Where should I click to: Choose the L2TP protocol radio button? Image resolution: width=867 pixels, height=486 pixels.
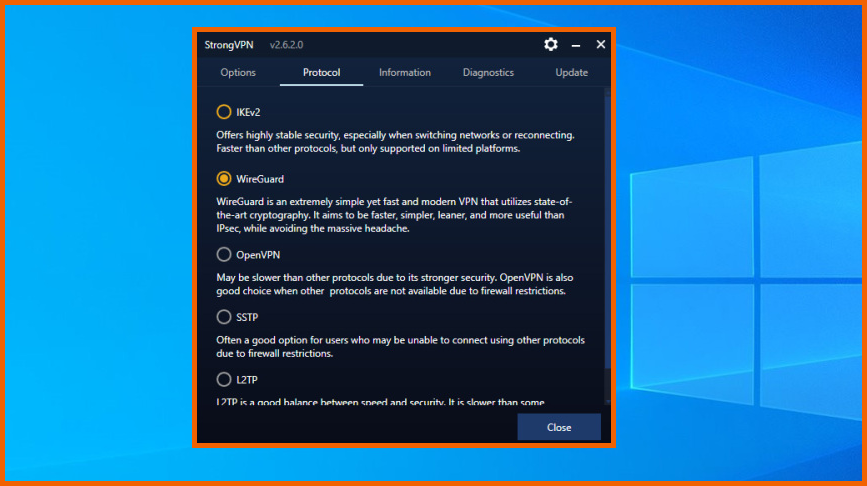point(223,379)
